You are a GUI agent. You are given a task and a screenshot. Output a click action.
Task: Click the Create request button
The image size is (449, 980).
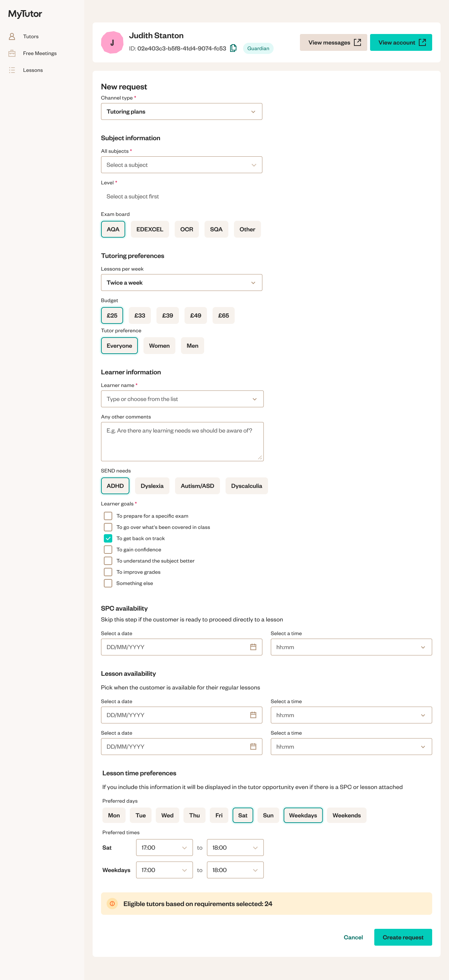click(403, 937)
